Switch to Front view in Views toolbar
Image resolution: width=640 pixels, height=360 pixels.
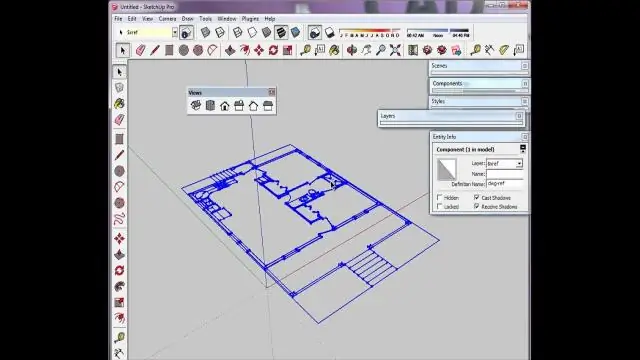[224, 106]
